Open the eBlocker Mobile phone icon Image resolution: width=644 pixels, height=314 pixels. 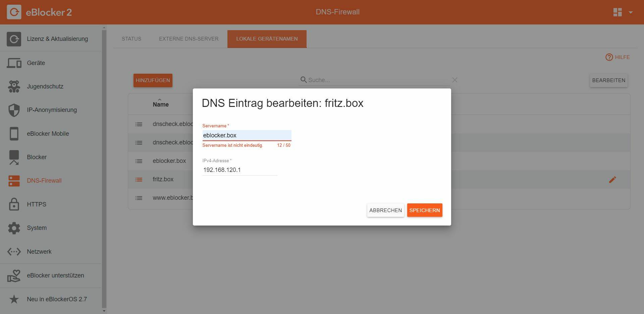pos(14,134)
